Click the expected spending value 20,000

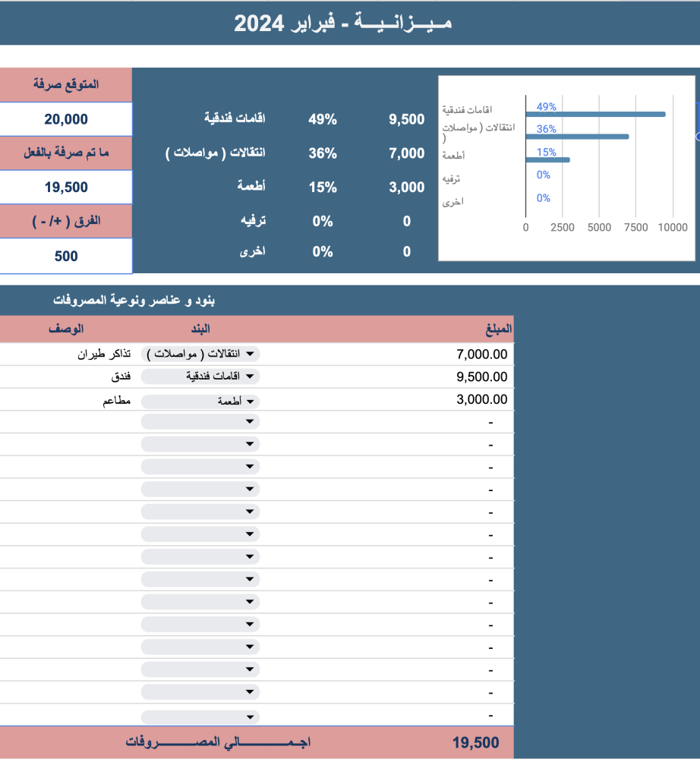tap(66, 119)
